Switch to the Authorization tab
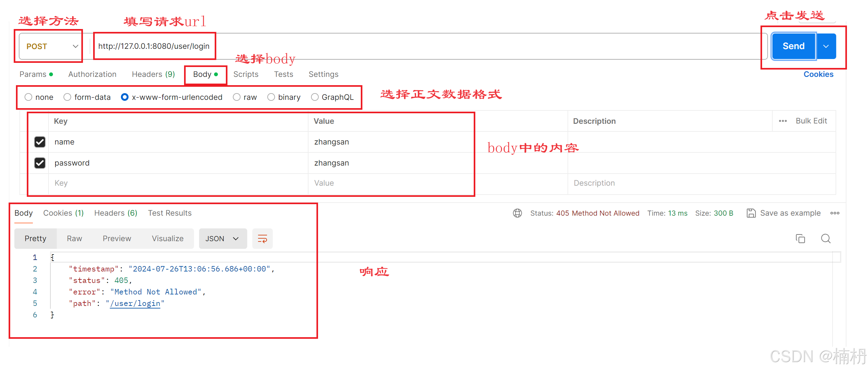868x371 pixels. 92,74
